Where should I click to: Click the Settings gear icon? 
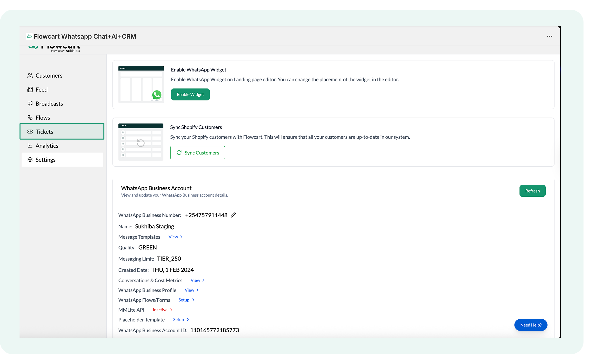[30, 160]
